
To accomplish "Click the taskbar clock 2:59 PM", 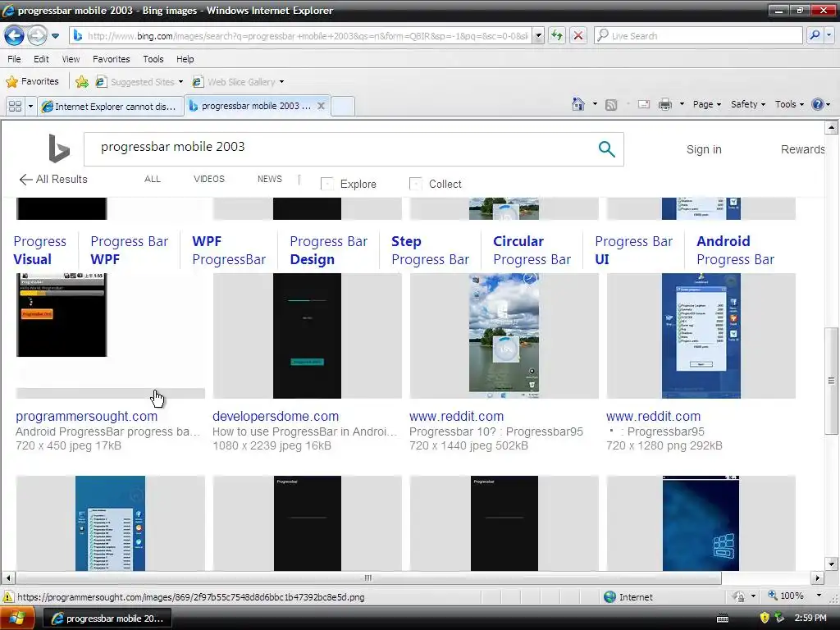I will point(810,619).
